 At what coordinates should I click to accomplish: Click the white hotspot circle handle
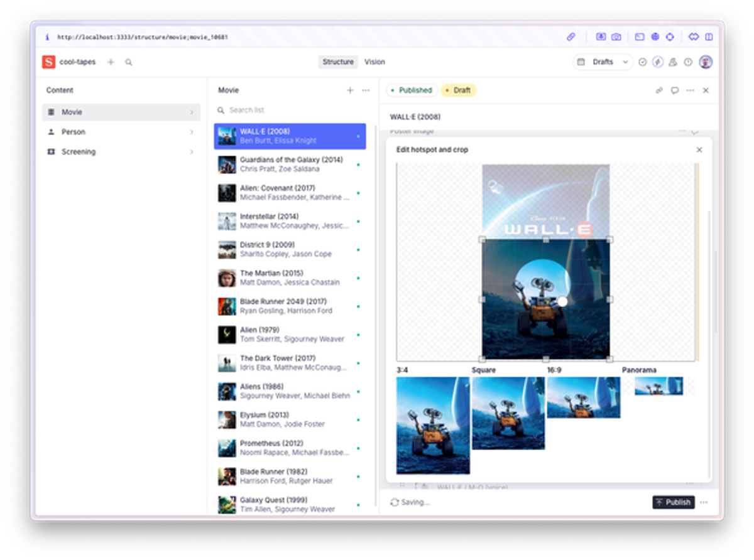[x=562, y=302]
